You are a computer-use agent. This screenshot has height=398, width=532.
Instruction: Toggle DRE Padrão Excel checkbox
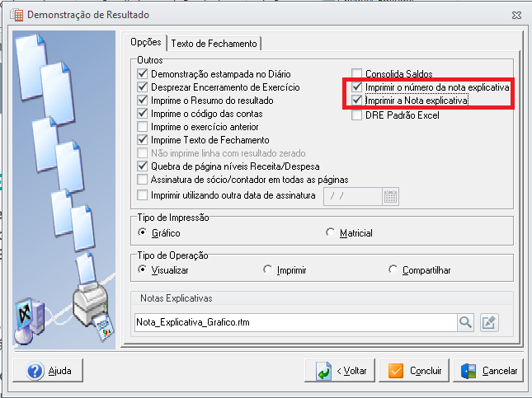point(356,115)
